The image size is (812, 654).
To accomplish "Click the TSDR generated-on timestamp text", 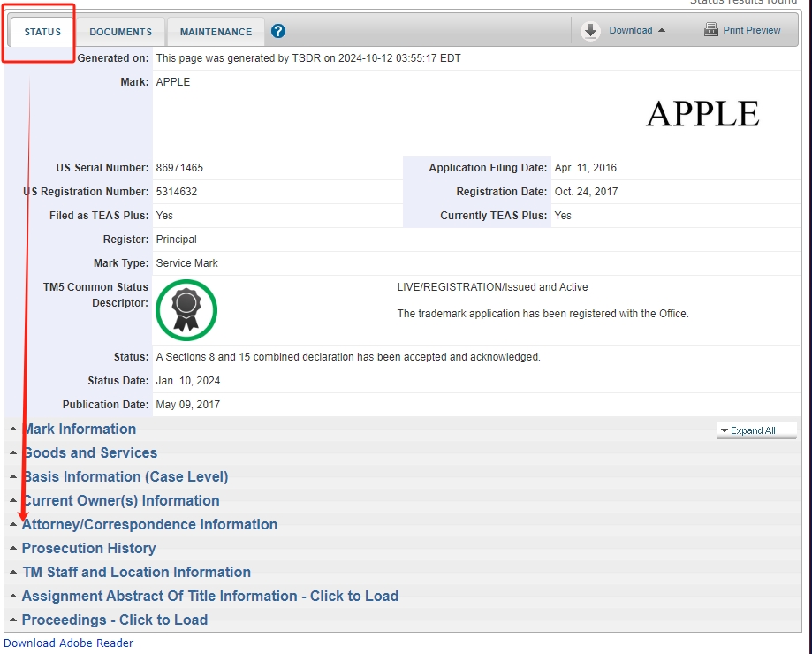I will click(308, 58).
